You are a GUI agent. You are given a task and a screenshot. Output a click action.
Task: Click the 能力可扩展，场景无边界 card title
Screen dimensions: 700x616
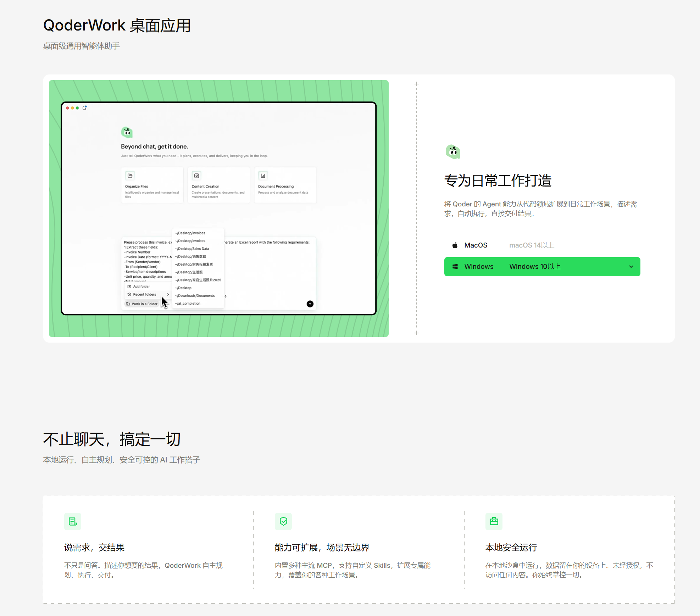322,548
